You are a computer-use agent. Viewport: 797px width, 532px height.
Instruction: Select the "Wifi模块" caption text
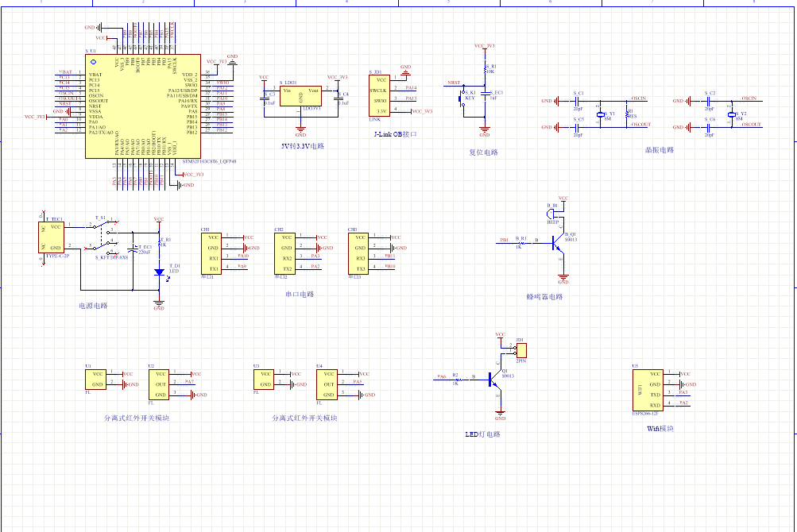[x=660, y=428]
